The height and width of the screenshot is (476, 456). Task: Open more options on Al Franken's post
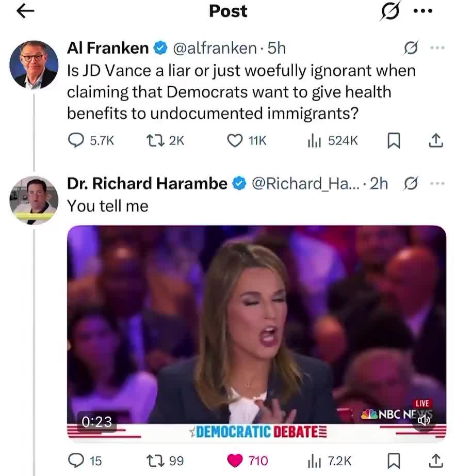coord(436,48)
